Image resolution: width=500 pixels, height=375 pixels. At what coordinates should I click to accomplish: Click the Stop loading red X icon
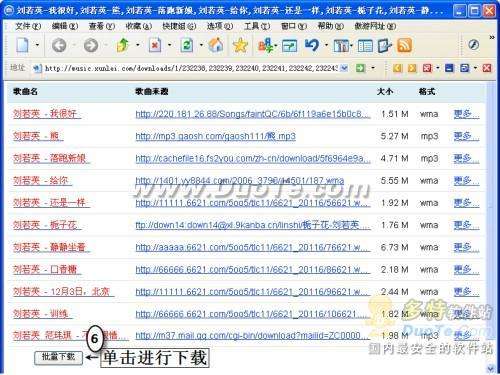tap(155, 45)
